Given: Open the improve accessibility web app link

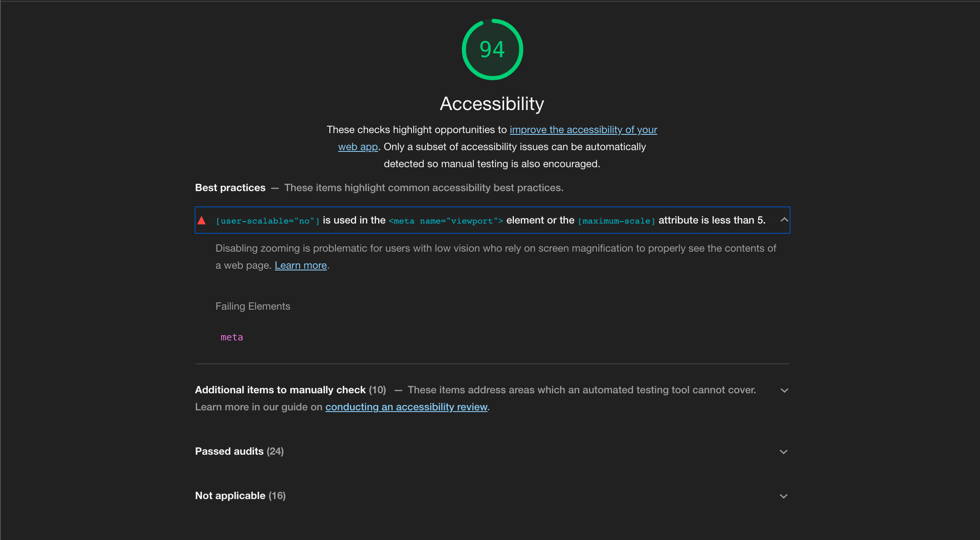Looking at the screenshot, I should click(x=583, y=130).
